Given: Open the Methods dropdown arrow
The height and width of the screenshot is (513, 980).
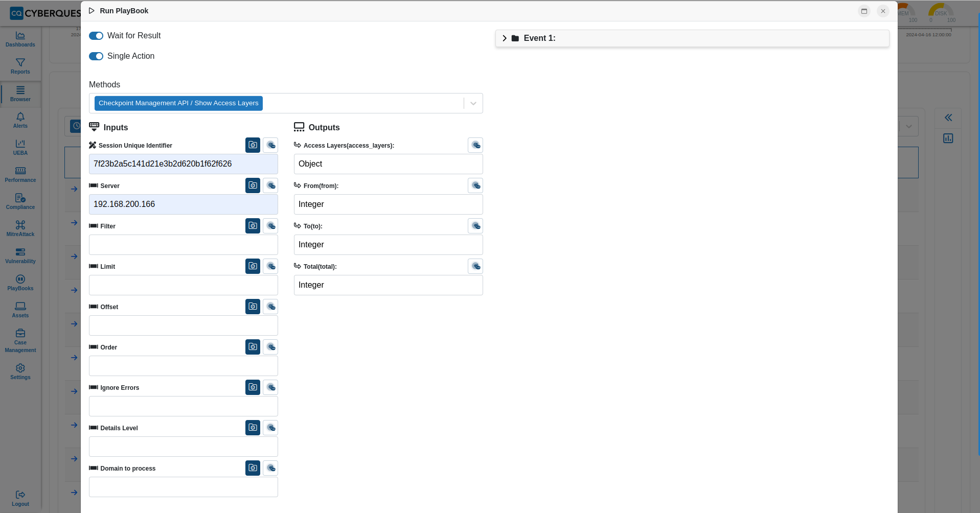Looking at the screenshot, I should [x=473, y=103].
